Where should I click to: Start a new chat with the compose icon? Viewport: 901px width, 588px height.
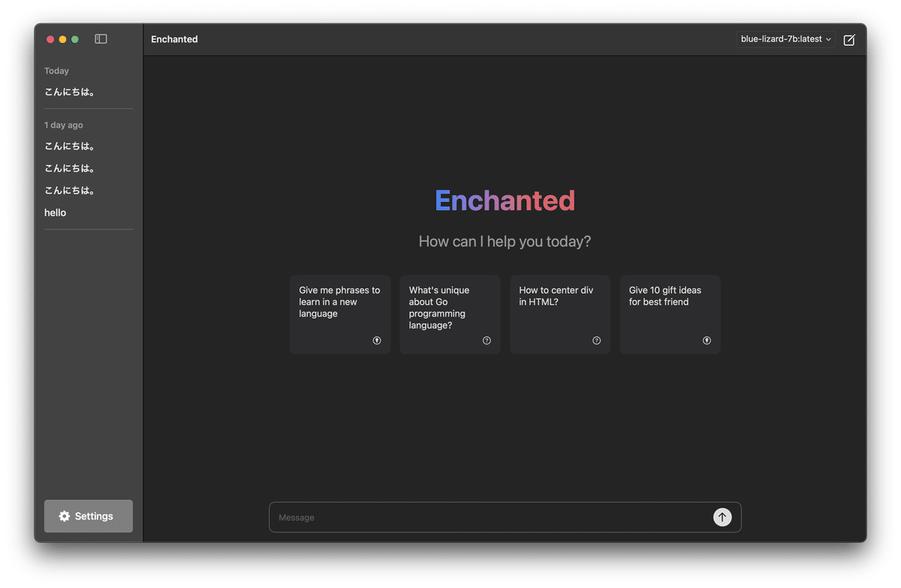[x=849, y=40]
